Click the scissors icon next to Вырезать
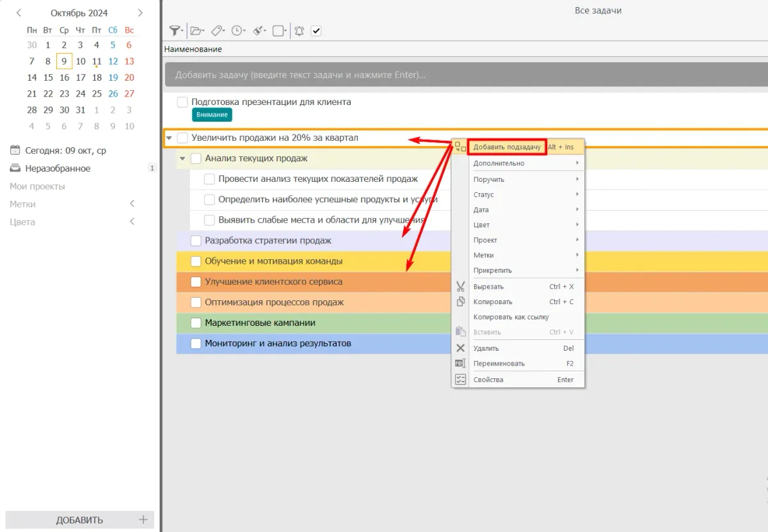Screen dimensions: 768x532 click(x=460, y=287)
